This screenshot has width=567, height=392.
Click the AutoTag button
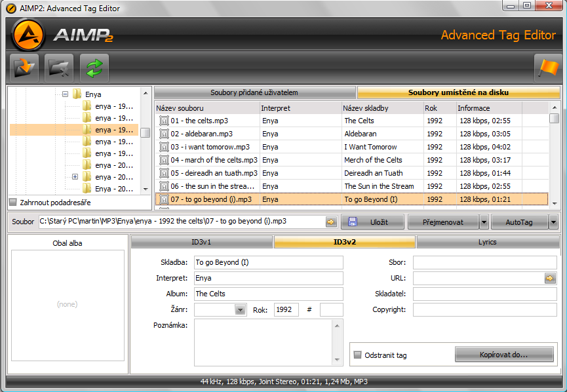[519, 222]
